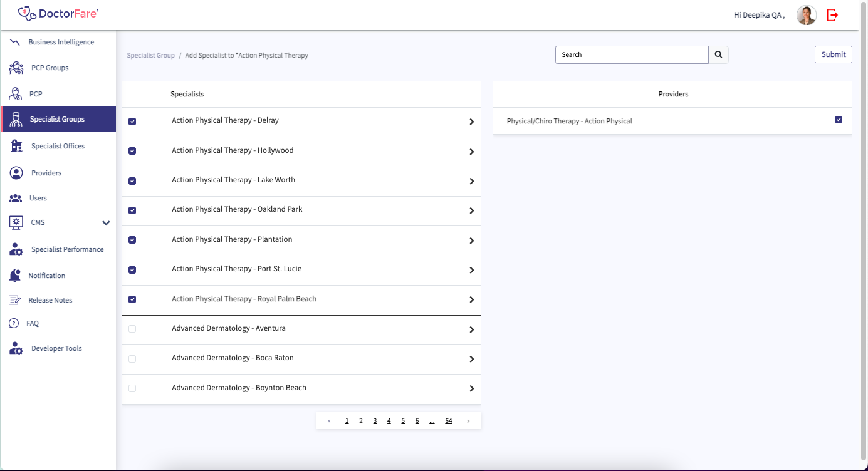
Task: Expand Action Physical Therapy - Royal Palm Beach arrow
Action: (x=472, y=300)
